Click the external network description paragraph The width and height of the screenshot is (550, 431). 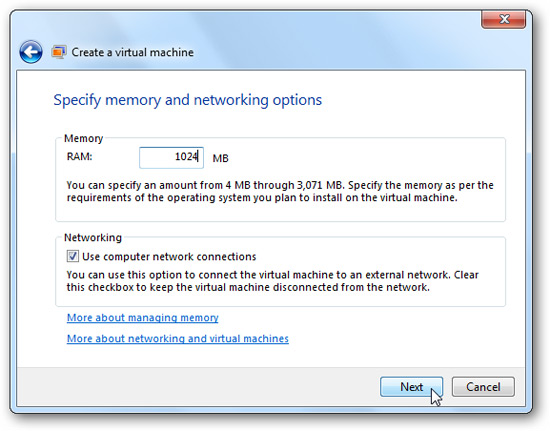(273, 281)
